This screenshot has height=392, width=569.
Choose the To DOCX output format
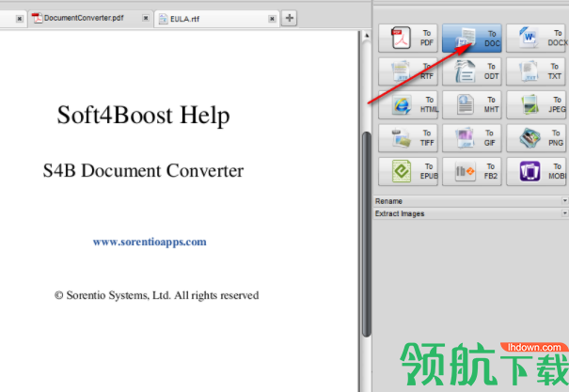(x=537, y=39)
